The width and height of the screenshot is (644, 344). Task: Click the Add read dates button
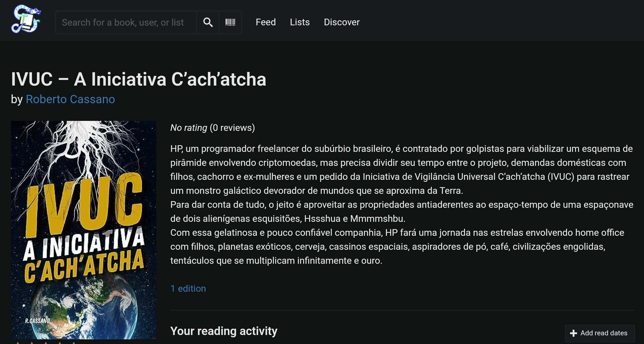600,333
